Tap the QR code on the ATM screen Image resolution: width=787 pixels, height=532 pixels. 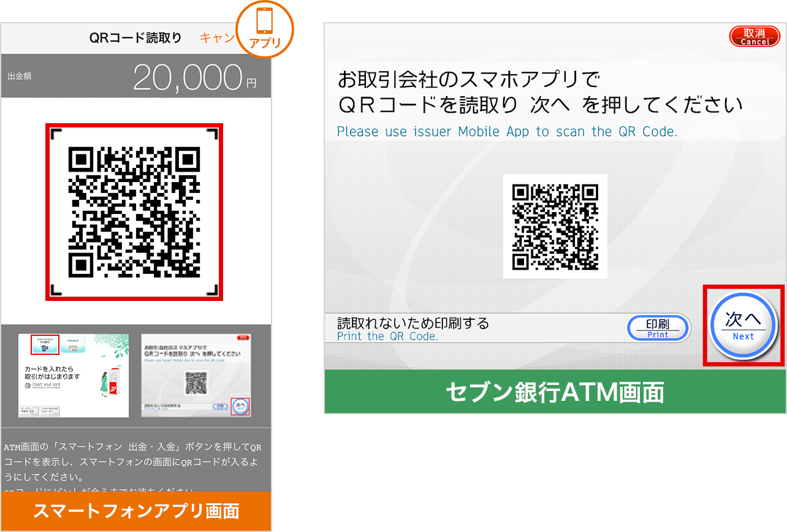click(x=555, y=227)
